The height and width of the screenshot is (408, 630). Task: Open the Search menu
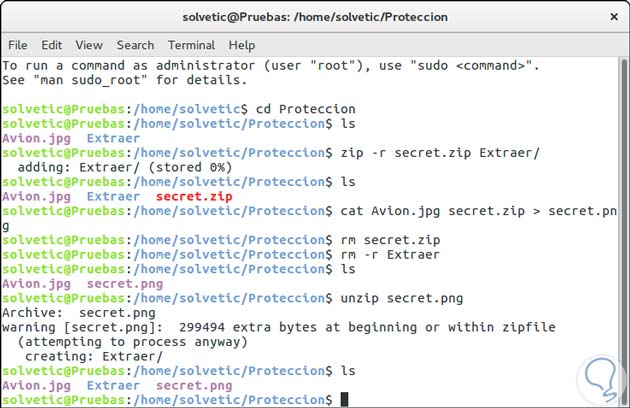[135, 45]
